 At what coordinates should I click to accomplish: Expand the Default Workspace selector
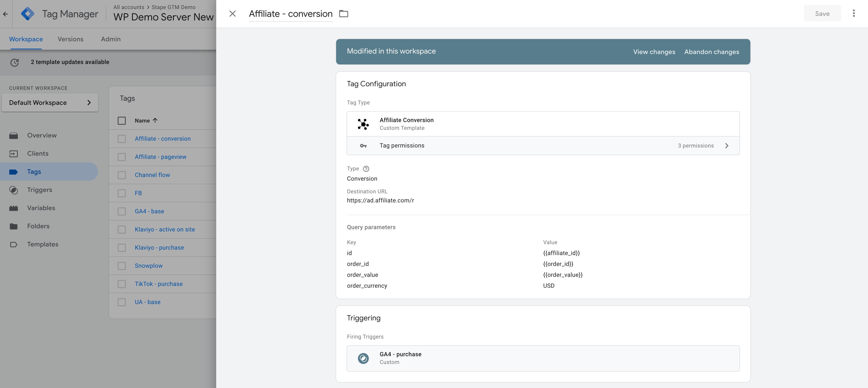coord(50,103)
